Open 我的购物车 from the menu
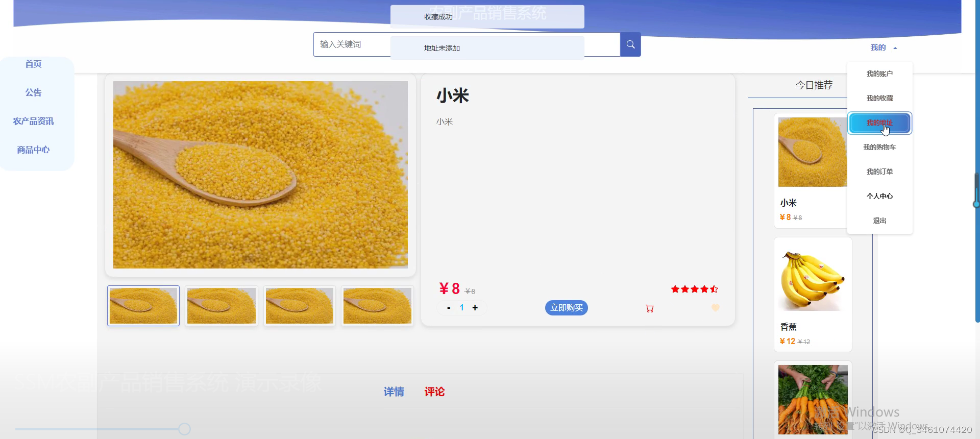The image size is (980, 439). [879, 147]
